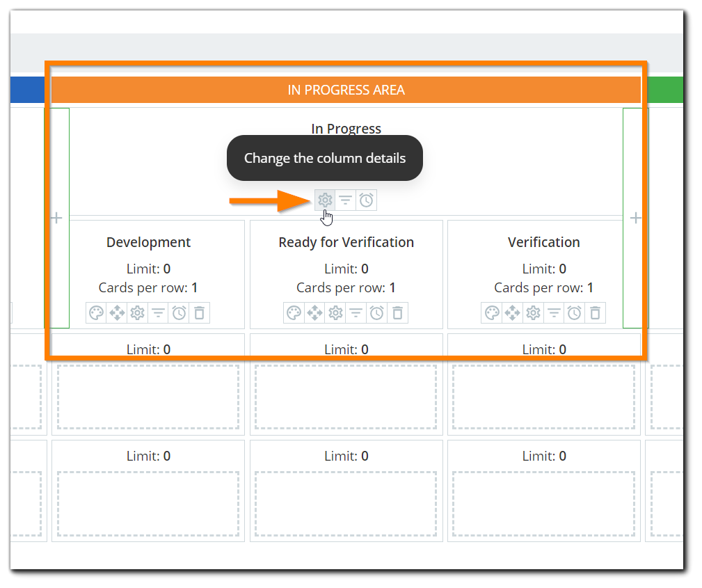This screenshot has height=588, width=702.
Task: Click the filter-lines icon in Verification column
Action: (x=554, y=312)
